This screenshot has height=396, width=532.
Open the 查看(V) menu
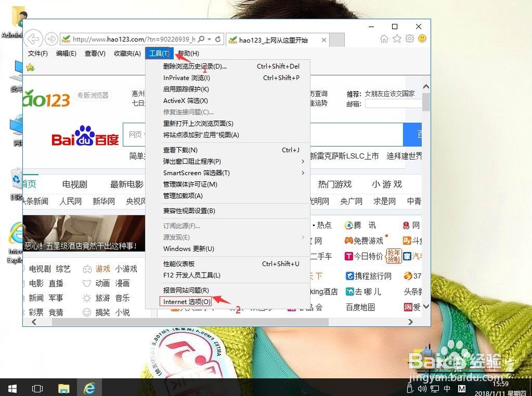95,53
